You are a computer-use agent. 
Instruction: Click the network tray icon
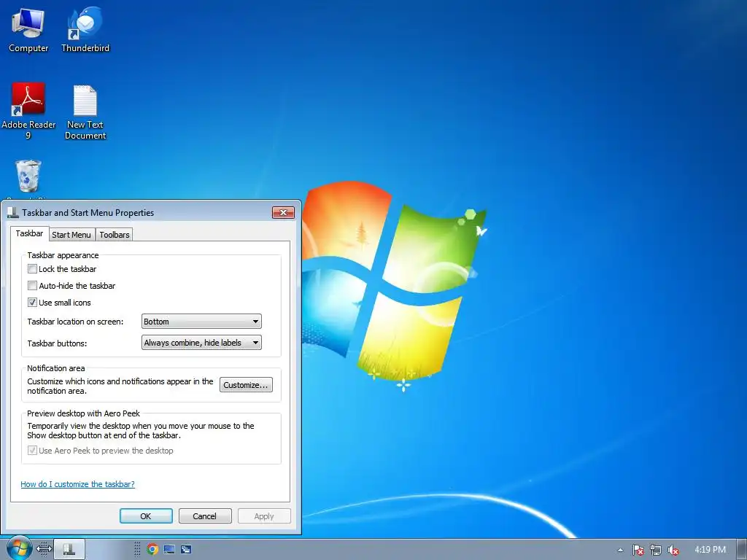(656, 550)
